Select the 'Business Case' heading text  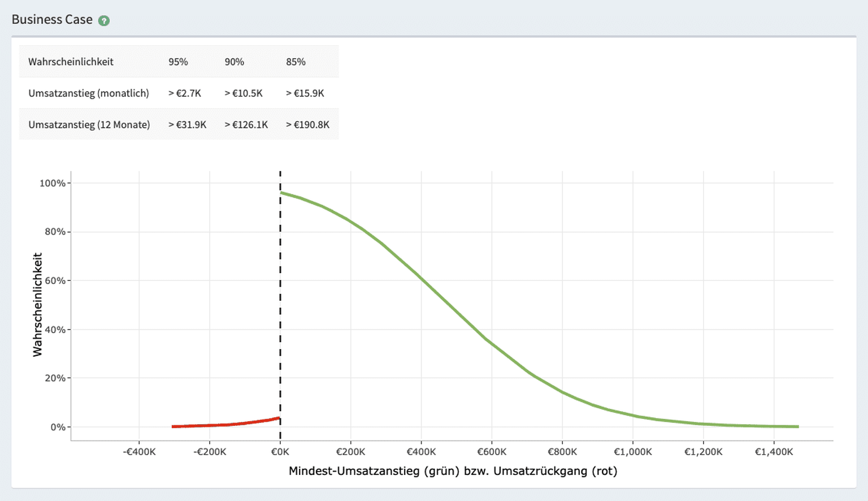click(52, 20)
